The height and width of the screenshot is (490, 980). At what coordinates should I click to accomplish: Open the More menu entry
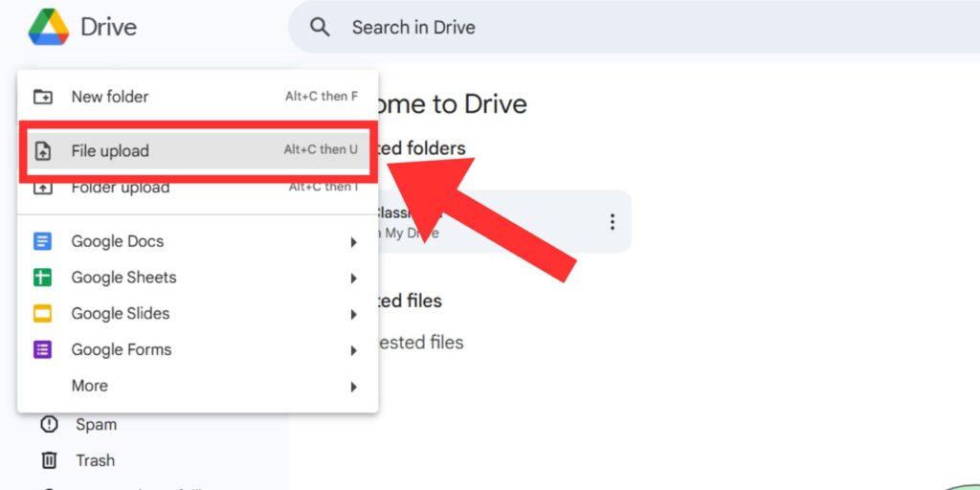coord(197,386)
